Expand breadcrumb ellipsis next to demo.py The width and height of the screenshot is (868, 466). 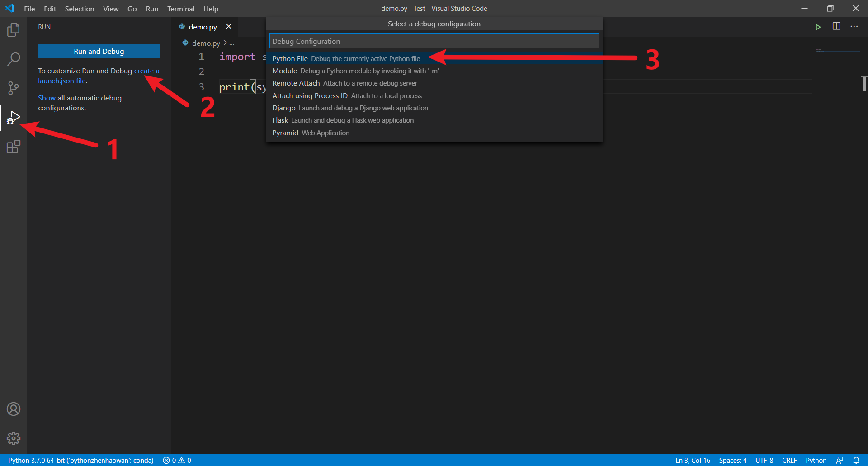(232, 43)
